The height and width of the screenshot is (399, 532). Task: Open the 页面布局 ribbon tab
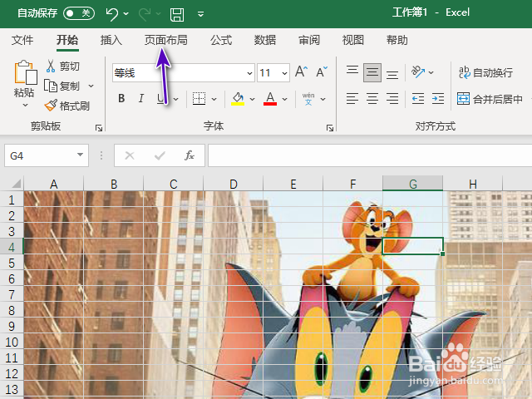tap(166, 40)
